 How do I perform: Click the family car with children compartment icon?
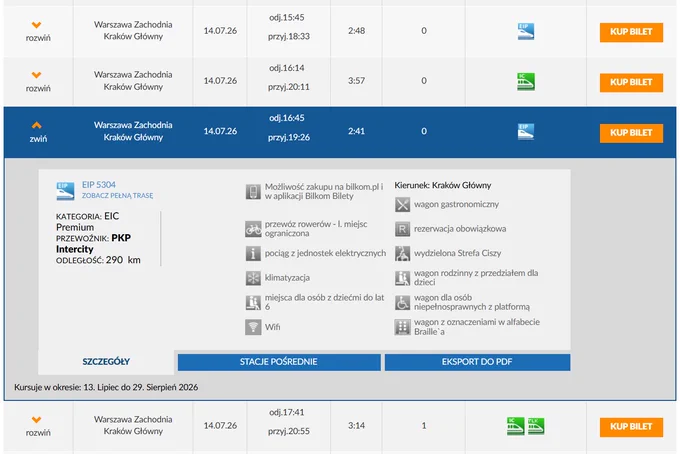coord(402,278)
